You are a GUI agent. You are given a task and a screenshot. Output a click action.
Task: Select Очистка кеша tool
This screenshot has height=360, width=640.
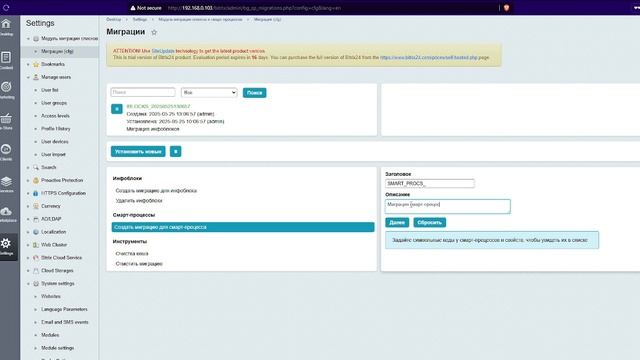coord(132,253)
